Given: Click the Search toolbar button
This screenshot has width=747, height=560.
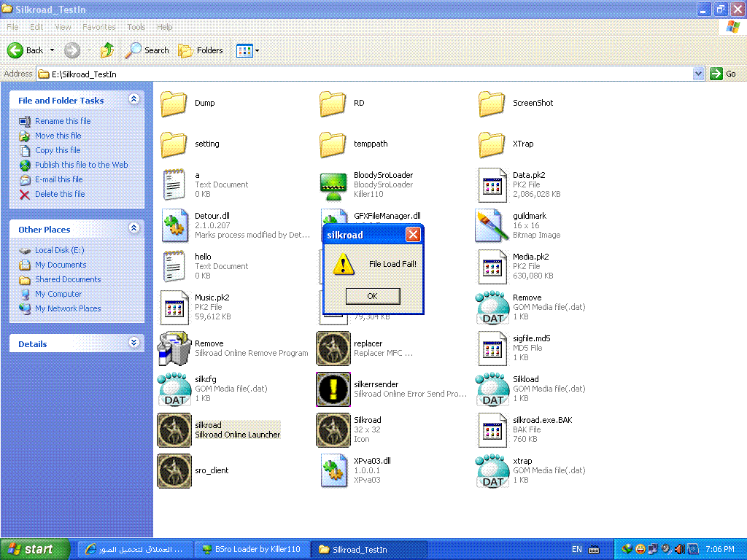Looking at the screenshot, I should click(147, 50).
